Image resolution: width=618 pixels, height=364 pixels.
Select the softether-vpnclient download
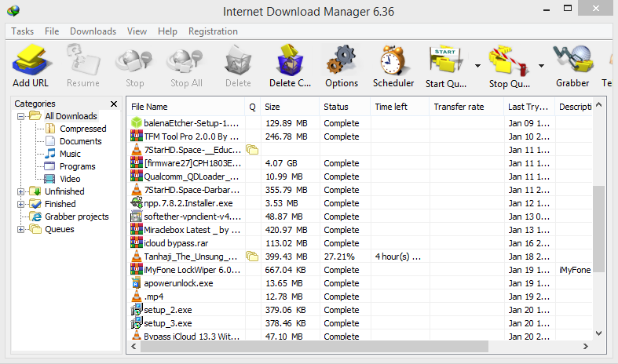360,217
